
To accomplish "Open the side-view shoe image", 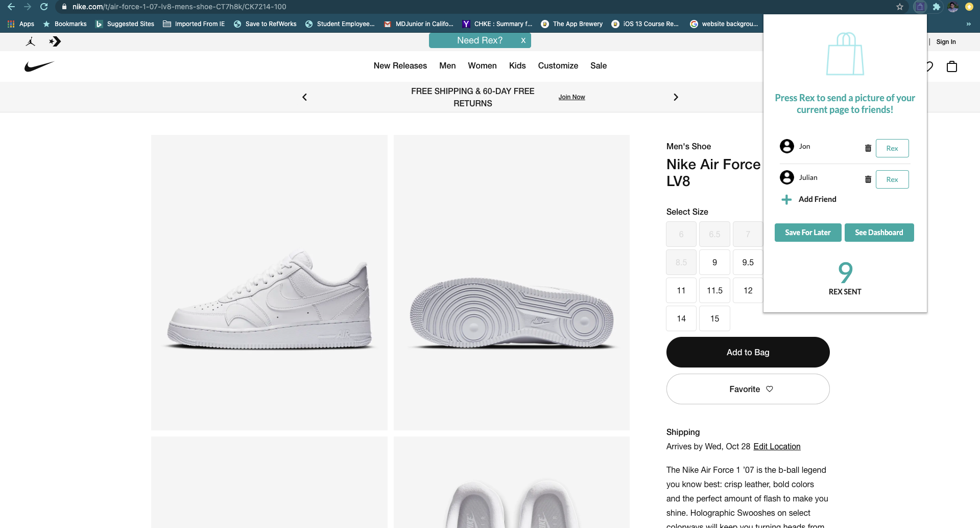I will 269,283.
